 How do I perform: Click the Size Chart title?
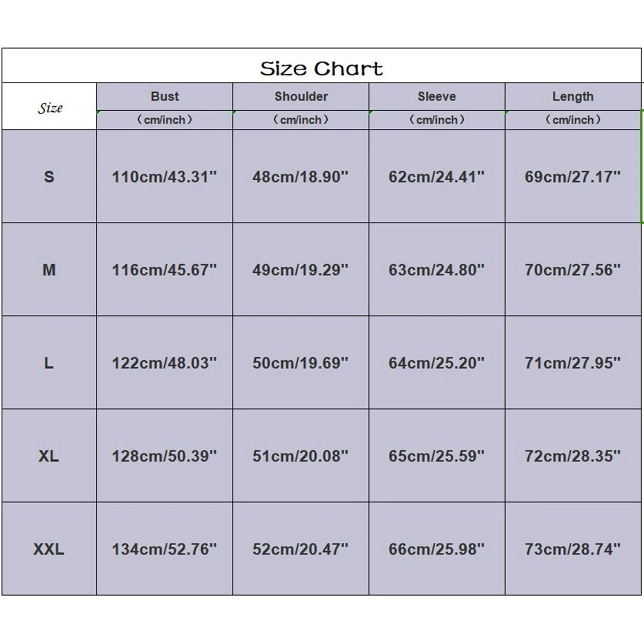click(x=321, y=68)
